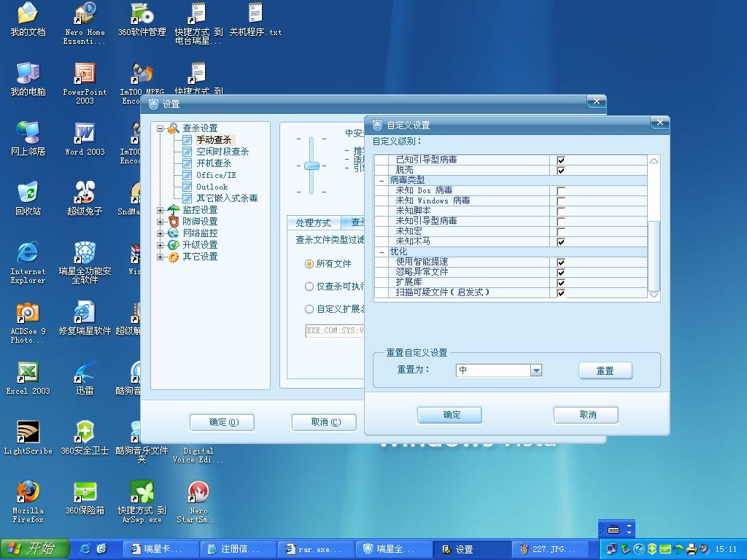Open the 修复瑞星软件 desktop shortcut

pyautogui.click(x=85, y=313)
